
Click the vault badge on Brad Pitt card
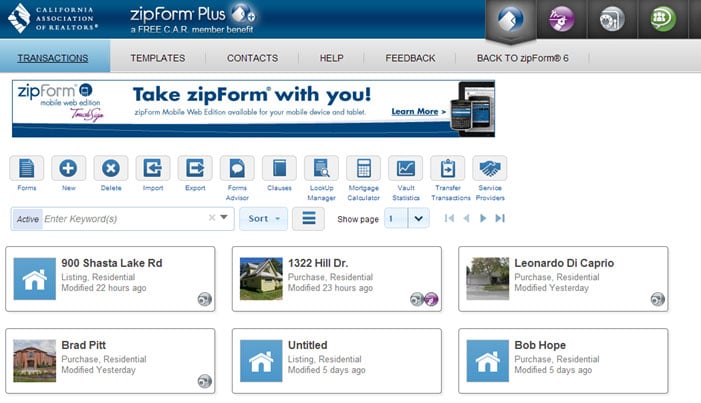click(205, 381)
